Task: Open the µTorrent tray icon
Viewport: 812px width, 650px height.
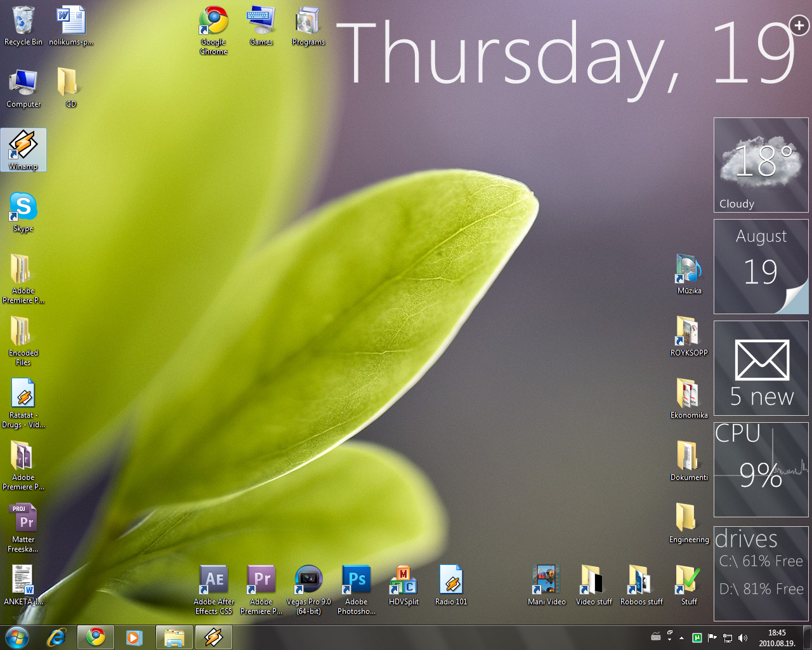Action: pos(697,638)
